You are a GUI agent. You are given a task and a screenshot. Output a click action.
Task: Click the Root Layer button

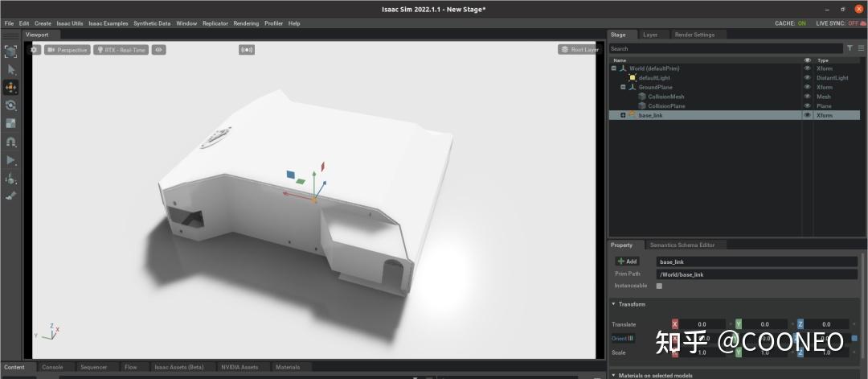click(579, 49)
